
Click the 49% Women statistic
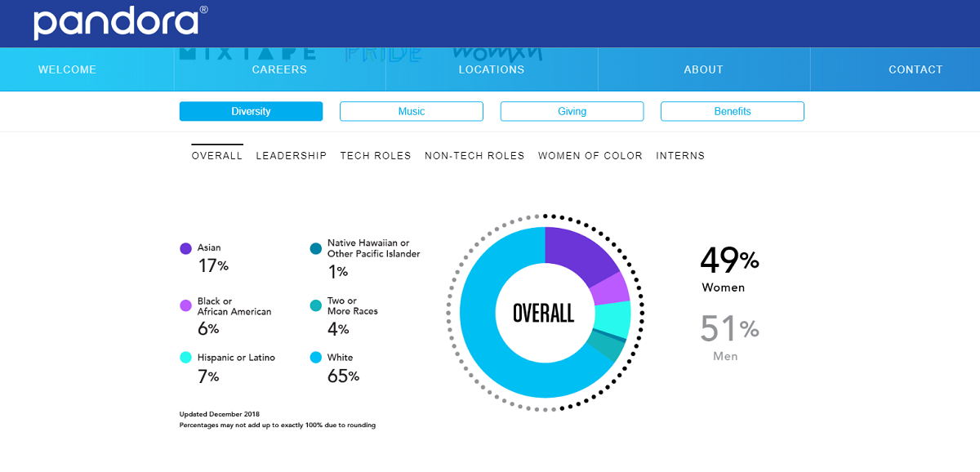coord(729,270)
